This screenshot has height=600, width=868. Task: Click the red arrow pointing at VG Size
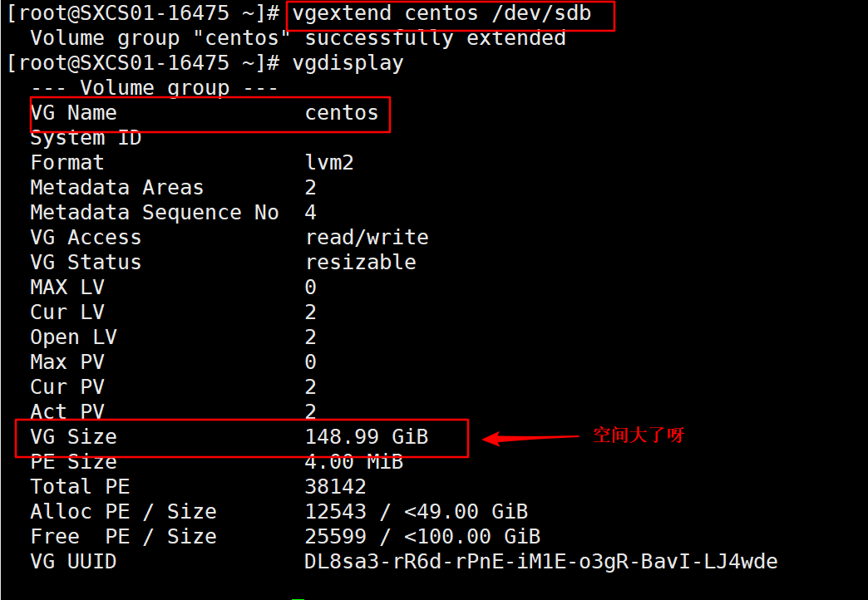[530, 438]
